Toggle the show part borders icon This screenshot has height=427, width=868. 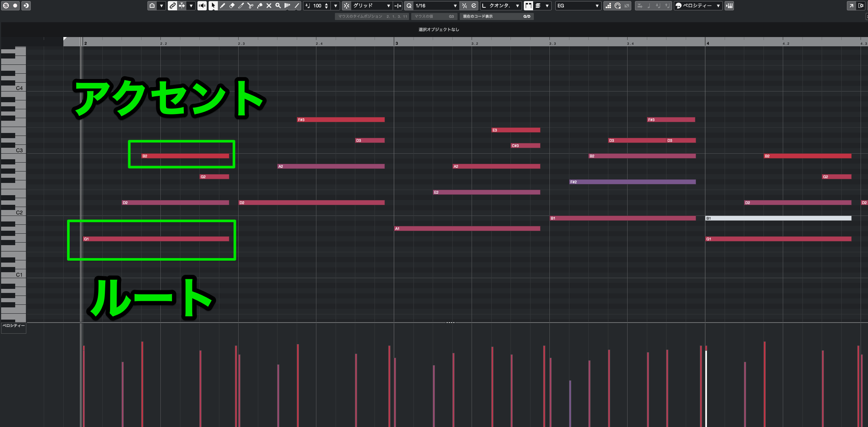pos(528,6)
